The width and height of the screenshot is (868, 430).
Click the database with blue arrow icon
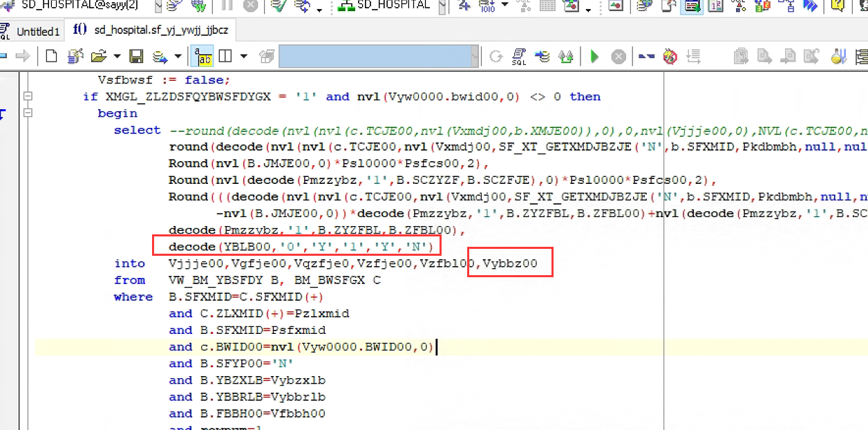click(x=542, y=56)
